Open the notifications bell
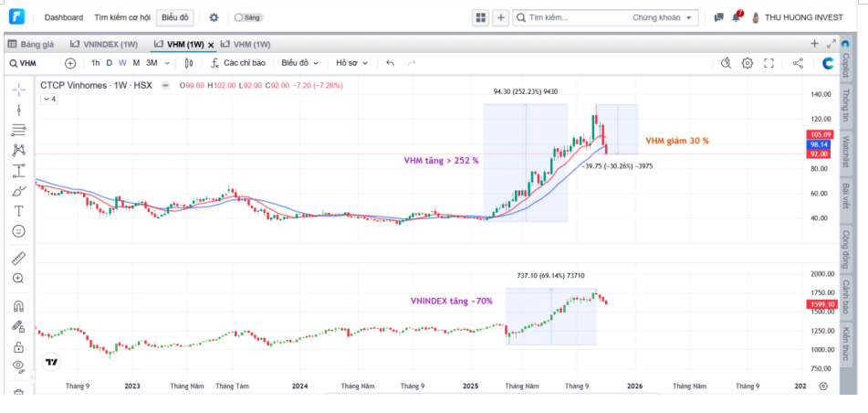 tap(736, 17)
